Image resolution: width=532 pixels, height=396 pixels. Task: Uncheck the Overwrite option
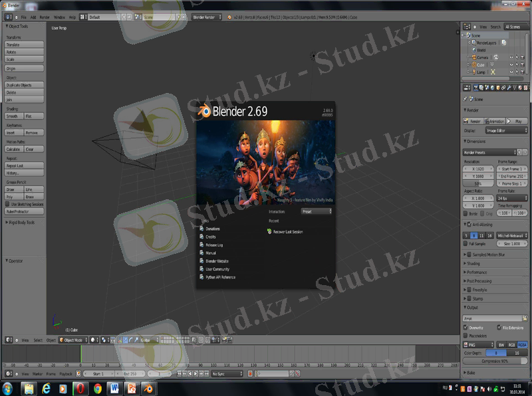[x=465, y=328]
